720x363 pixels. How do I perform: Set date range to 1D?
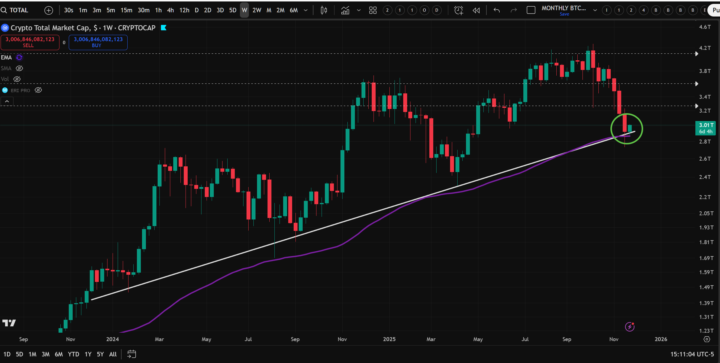pyautogui.click(x=7, y=354)
